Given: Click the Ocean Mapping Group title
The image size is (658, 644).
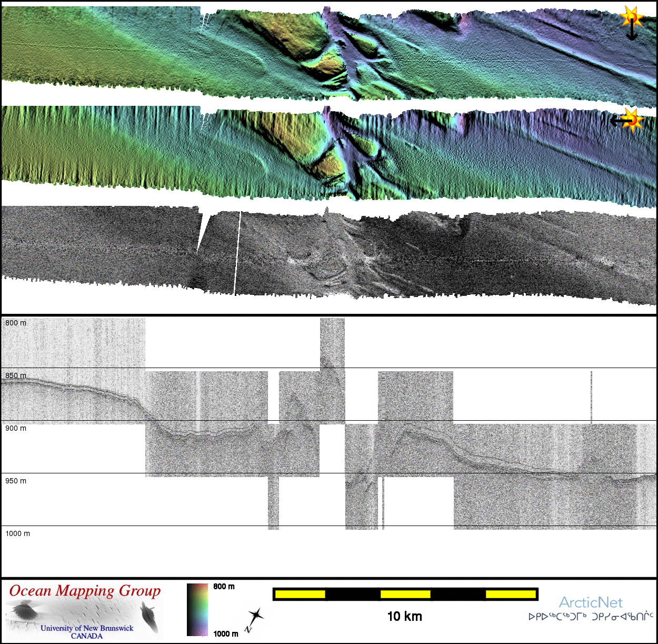Looking at the screenshot, I should (85, 591).
